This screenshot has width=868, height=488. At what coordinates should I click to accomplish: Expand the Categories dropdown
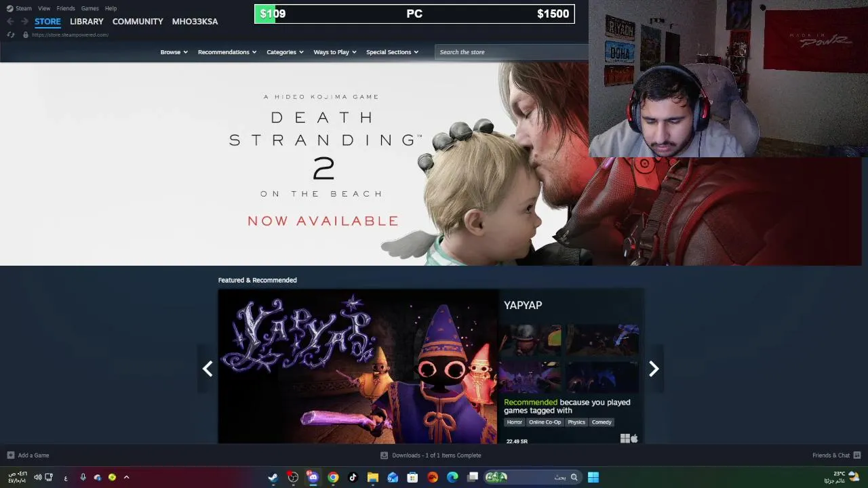[x=285, y=52]
